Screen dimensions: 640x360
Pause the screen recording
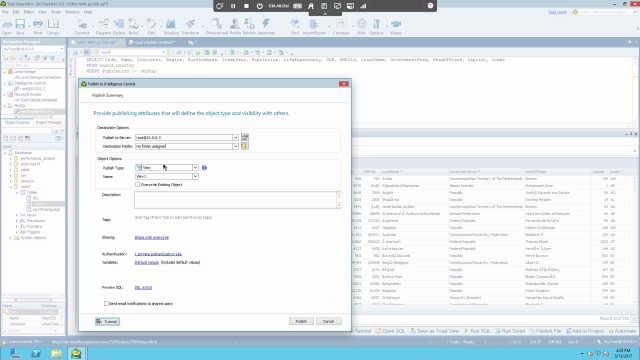coord(233,6)
